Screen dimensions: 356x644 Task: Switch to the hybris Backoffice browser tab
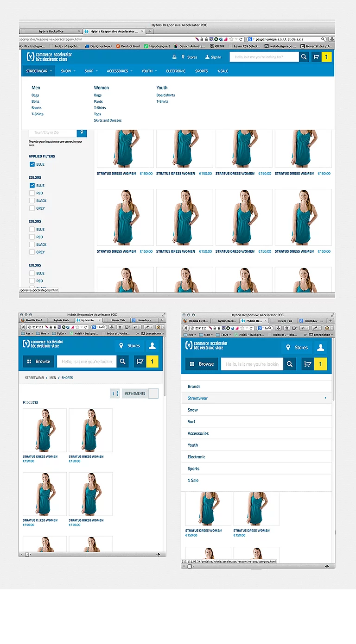point(49,31)
